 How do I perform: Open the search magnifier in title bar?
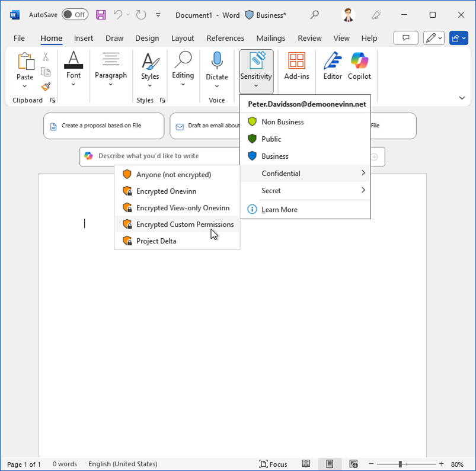point(315,15)
